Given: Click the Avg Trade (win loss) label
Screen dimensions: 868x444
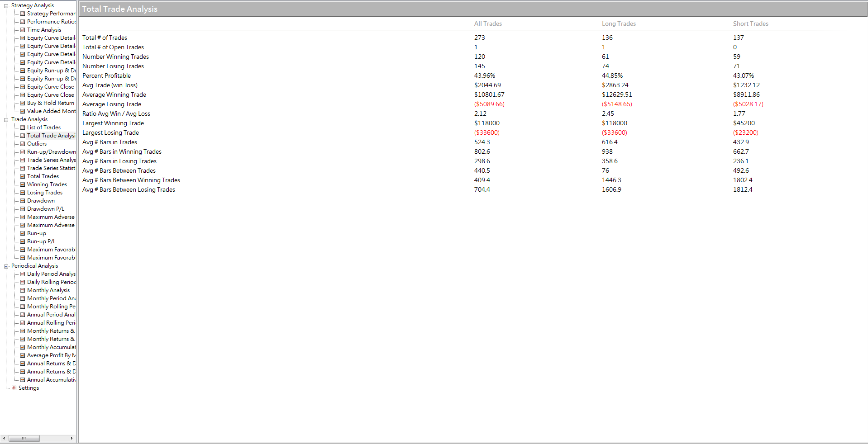Looking at the screenshot, I should (110, 85).
